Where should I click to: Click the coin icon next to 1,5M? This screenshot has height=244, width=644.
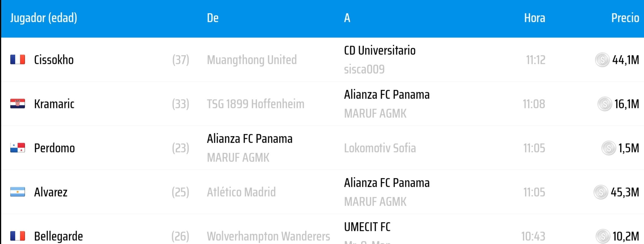[608, 148]
